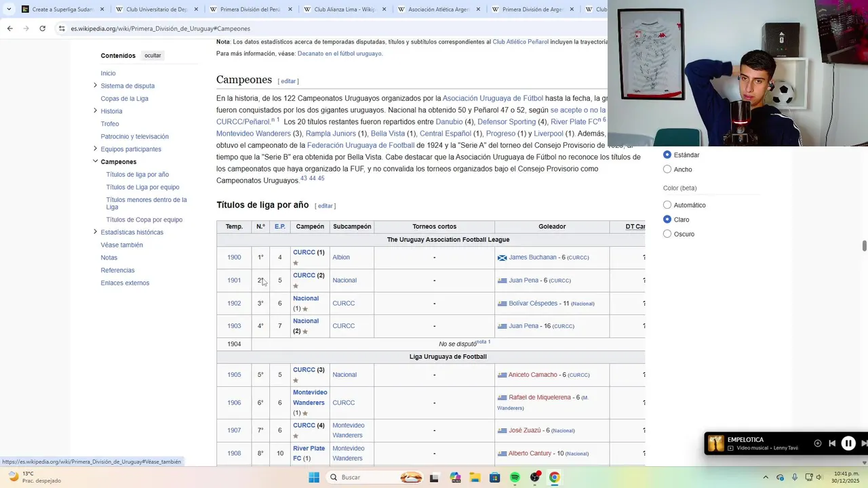Click the browser forward arrow
Screen dimensions: 868x488
point(26,28)
